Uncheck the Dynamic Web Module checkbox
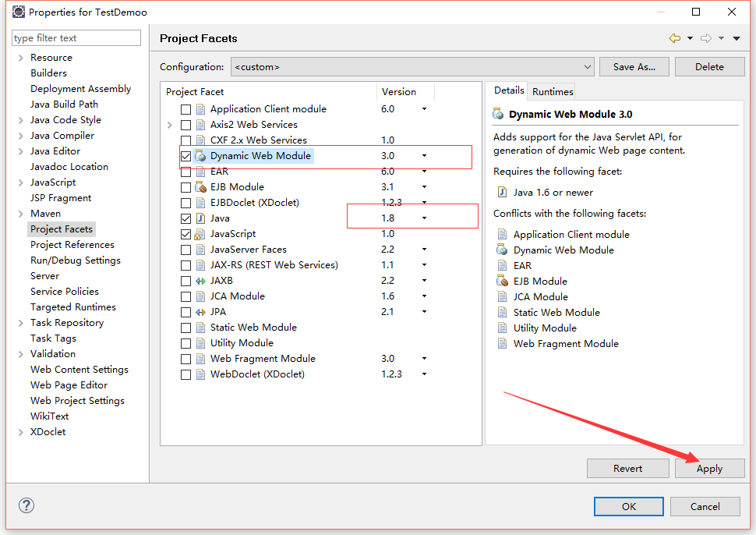This screenshot has width=756, height=535. [x=185, y=156]
